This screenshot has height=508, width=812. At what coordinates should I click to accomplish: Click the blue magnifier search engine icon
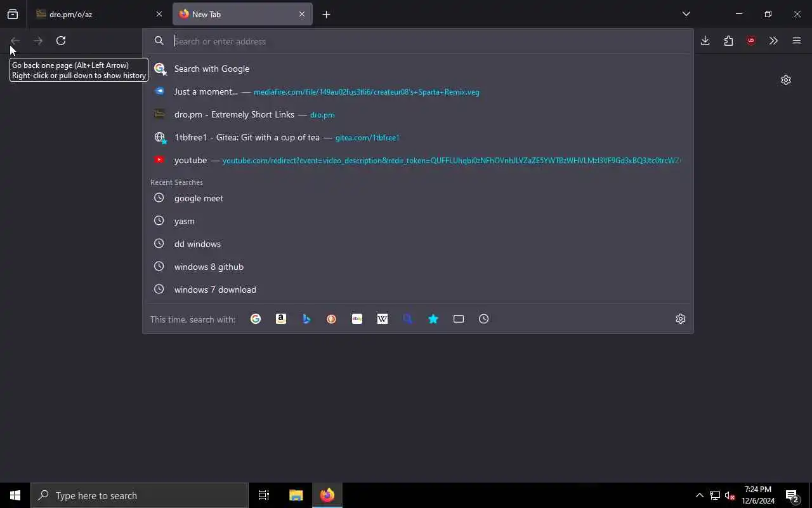click(x=408, y=319)
